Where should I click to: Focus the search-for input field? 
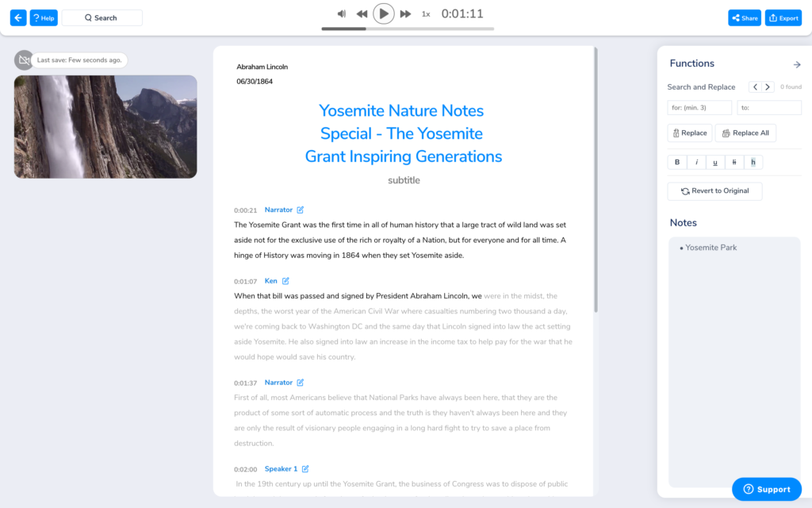[699, 106]
